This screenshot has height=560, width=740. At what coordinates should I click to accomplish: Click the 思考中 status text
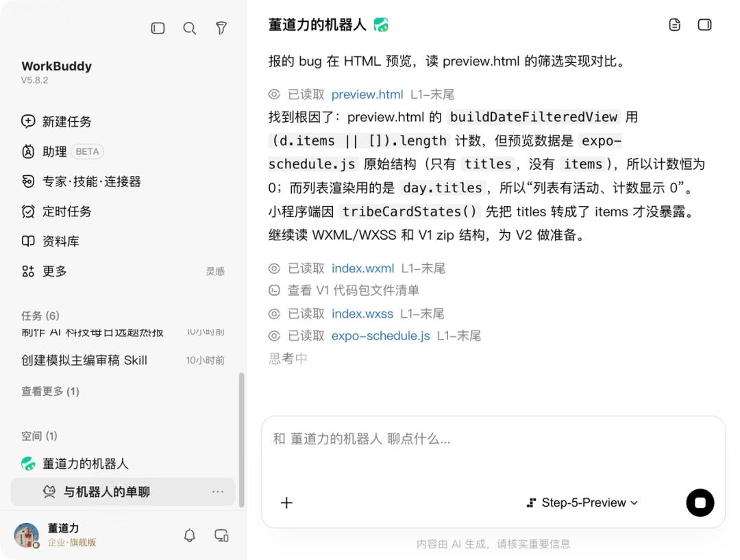(x=288, y=359)
